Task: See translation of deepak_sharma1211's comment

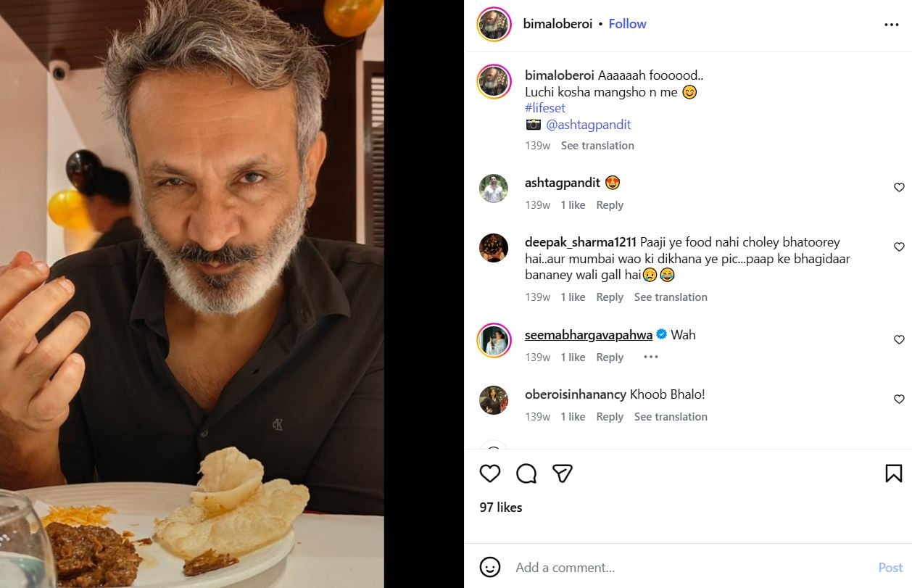Action: (671, 297)
